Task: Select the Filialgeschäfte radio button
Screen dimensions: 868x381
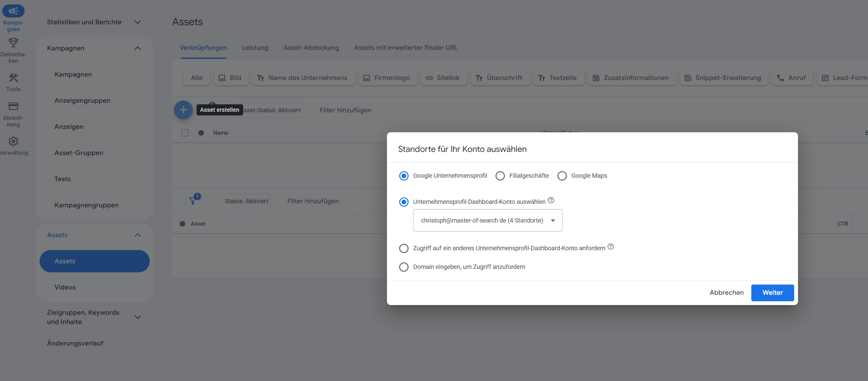Action: pos(500,176)
